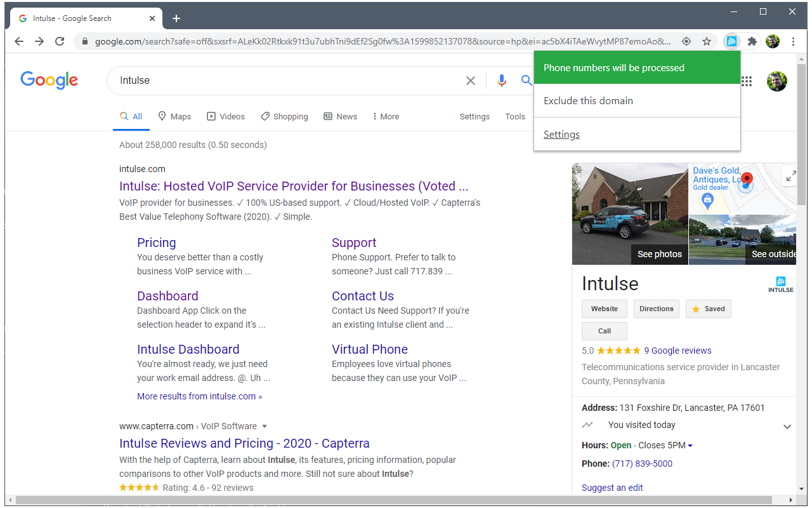Clear the search box with X icon
The width and height of the screenshot is (812, 508).
click(471, 81)
